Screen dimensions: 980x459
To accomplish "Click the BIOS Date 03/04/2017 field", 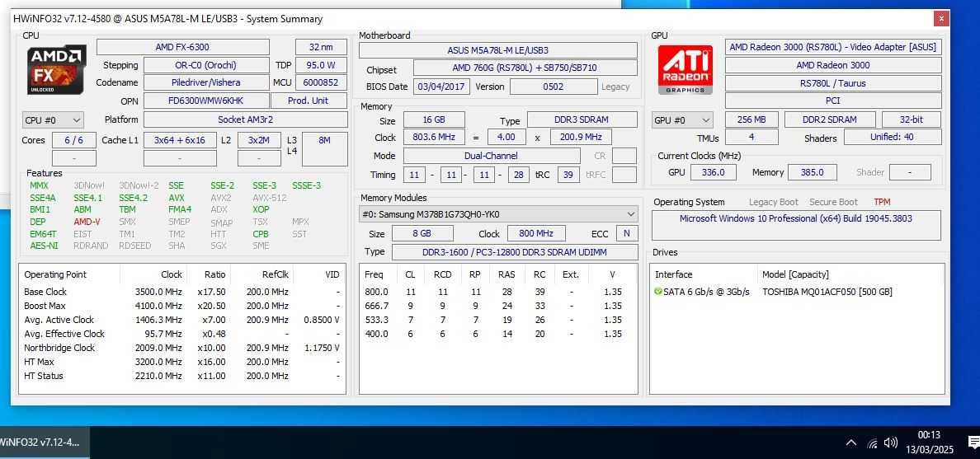I will (x=442, y=87).
